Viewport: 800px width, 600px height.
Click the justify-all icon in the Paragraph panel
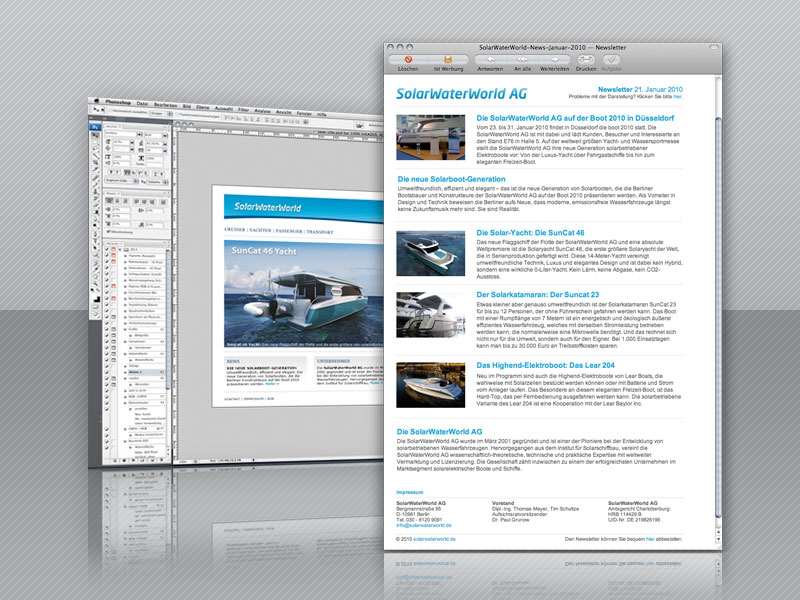click(x=163, y=202)
